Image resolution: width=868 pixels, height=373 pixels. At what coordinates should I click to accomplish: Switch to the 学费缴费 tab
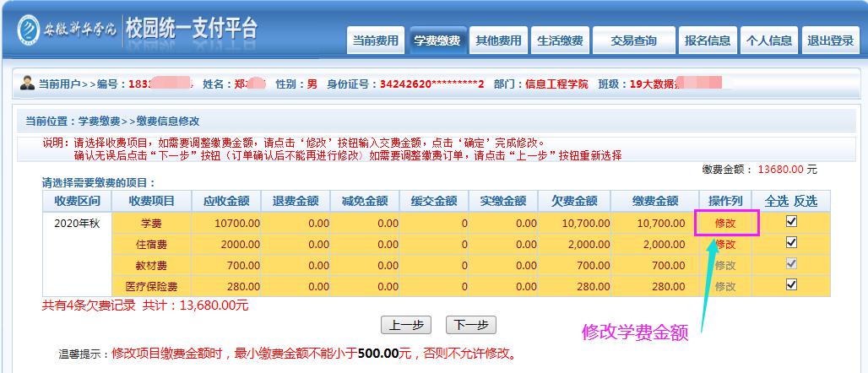(437, 41)
